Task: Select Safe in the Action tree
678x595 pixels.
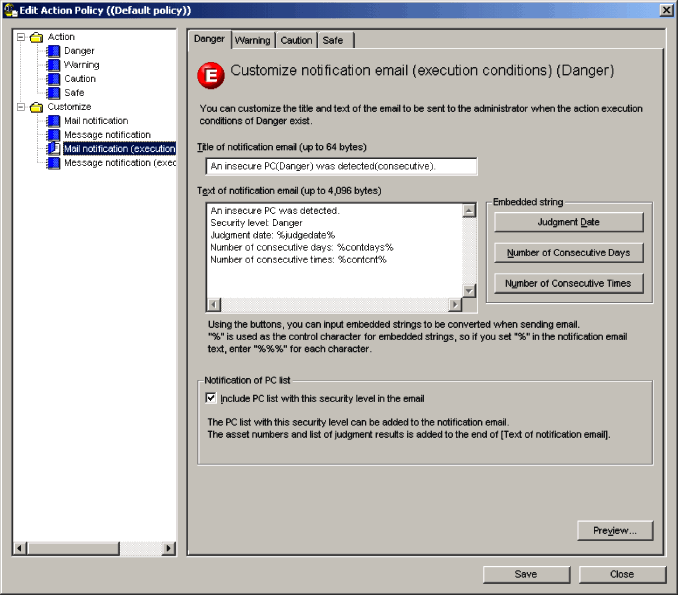Action: (74, 93)
